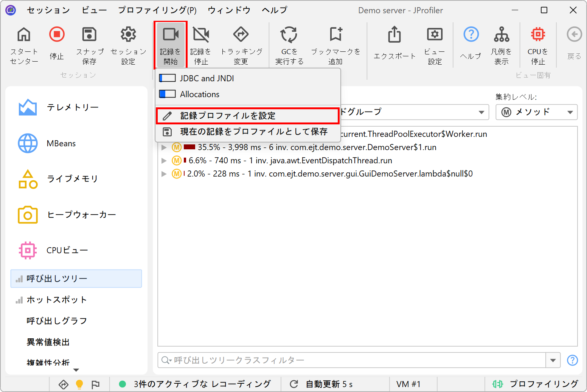
Task: Toggle the JDBC and JNDI recording switch
Action: tap(167, 78)
